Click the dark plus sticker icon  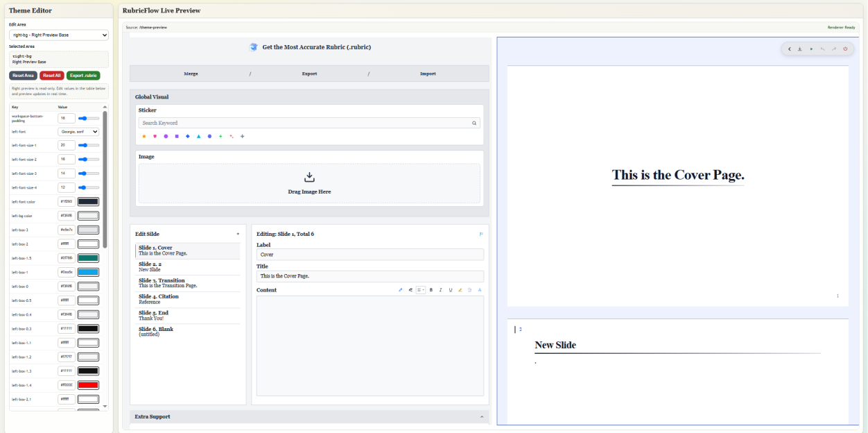coord(242,137)
